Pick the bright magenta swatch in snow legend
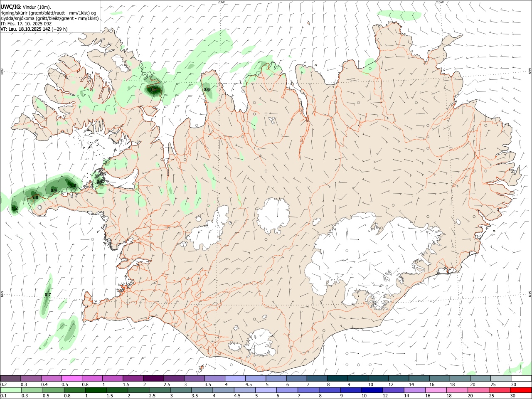532x399 pixels. (71, 378)
